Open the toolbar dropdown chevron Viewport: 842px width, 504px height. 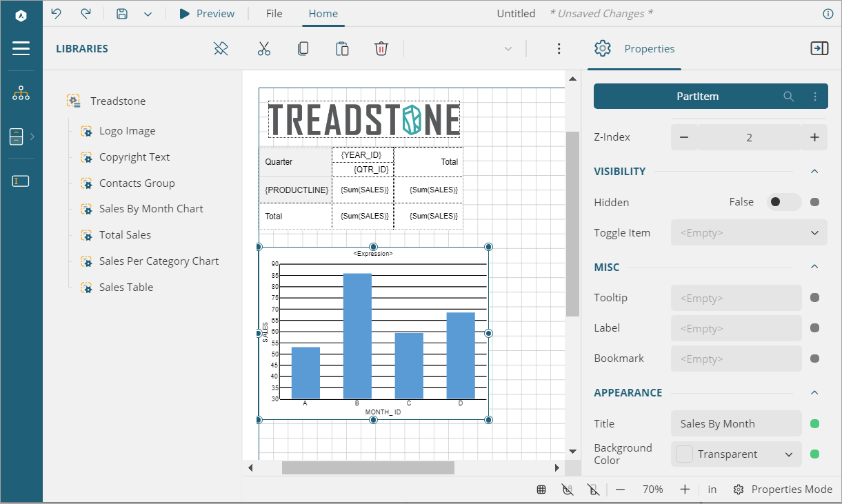[x=508, y=49]
